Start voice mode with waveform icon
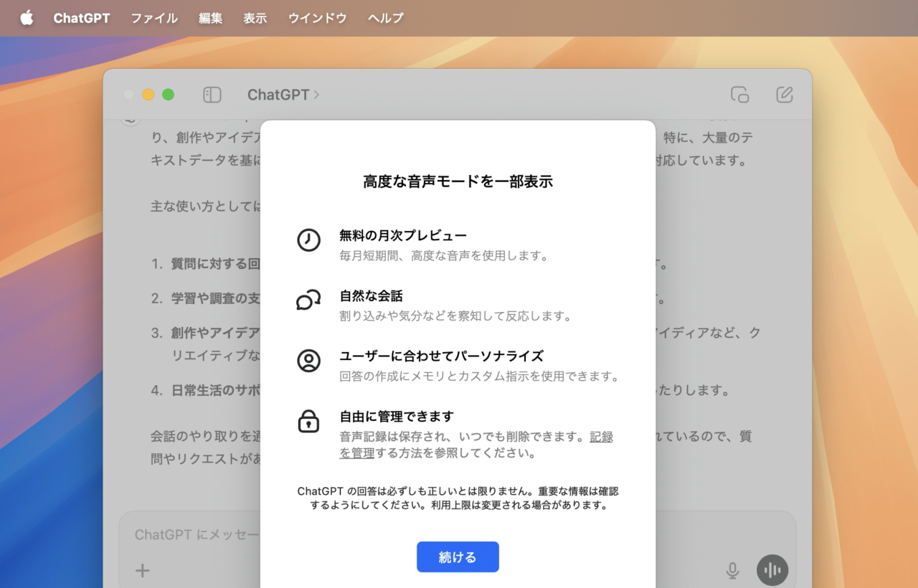The height and width of the screenshot is (588, 918). point(772,571)
